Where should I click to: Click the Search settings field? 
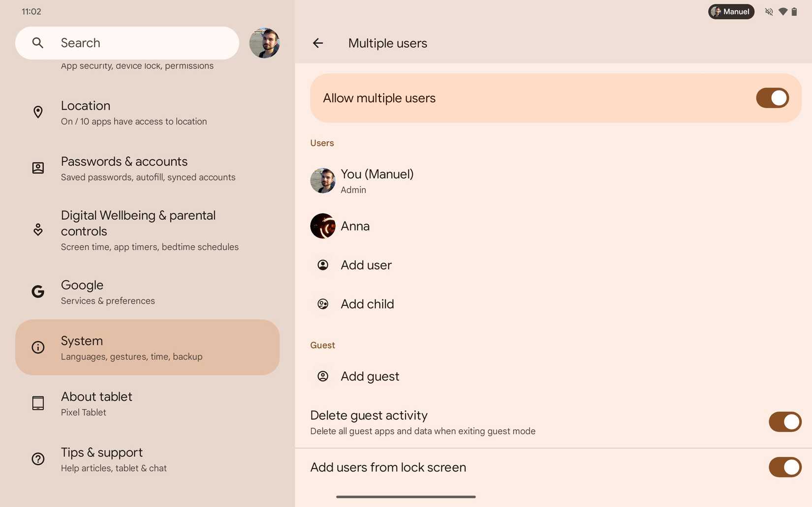127,43
